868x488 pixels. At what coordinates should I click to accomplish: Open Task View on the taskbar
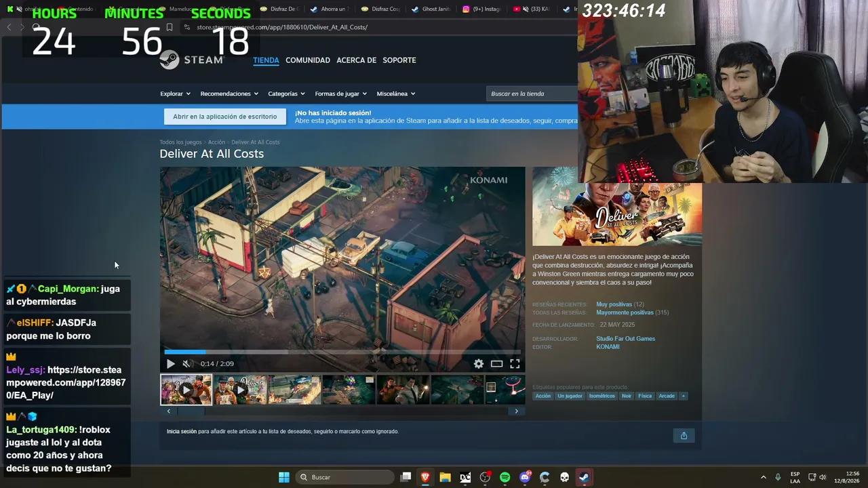coord(406,477)
